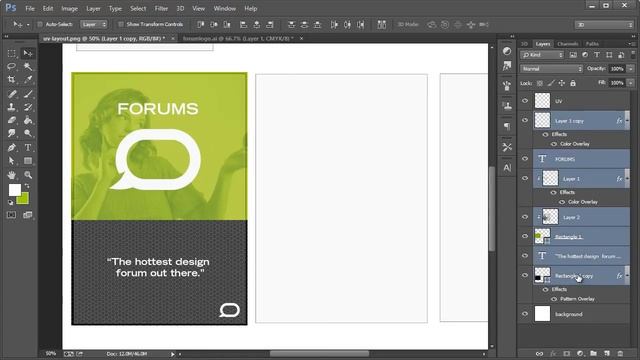Select the background layer name
Image resolution: width=640 pixels, height=360 pixels.
point(569,314)
